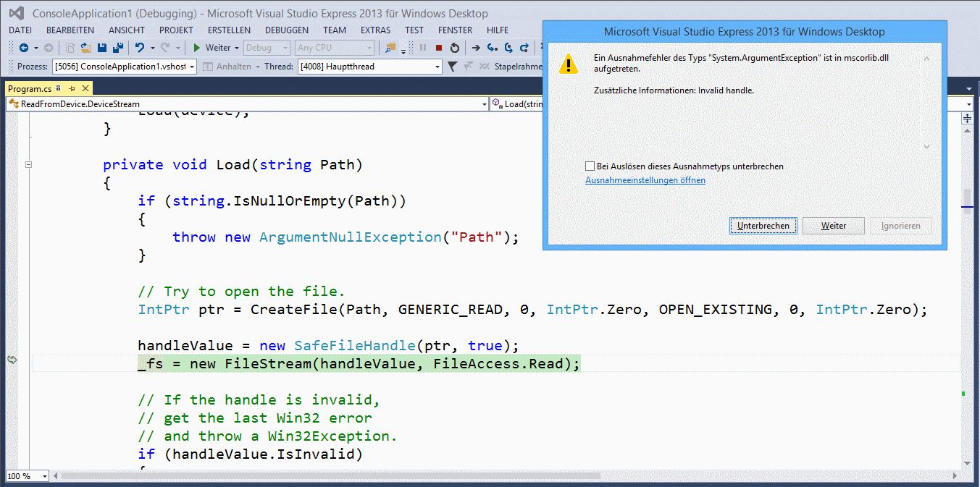The image size is (980, 487).
Task: Close the Program.cs tab
Action: click(85, 88)
